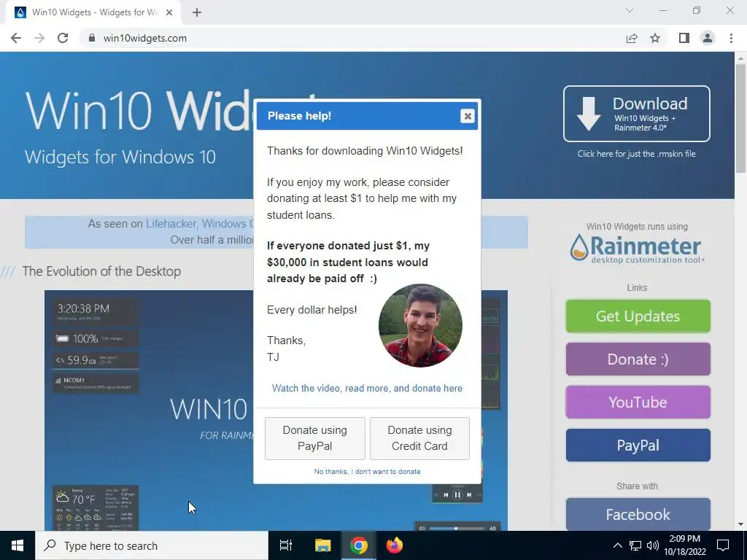Click here for just the .rmskin file
Image resolution: width=747 pixels, height=560 pixels.
point(636,154)
